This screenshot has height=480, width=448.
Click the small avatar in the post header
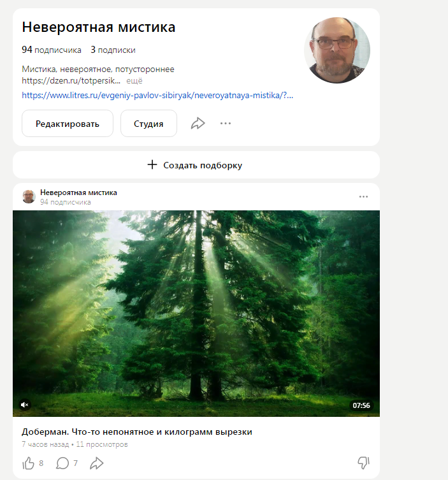point(29,196)
